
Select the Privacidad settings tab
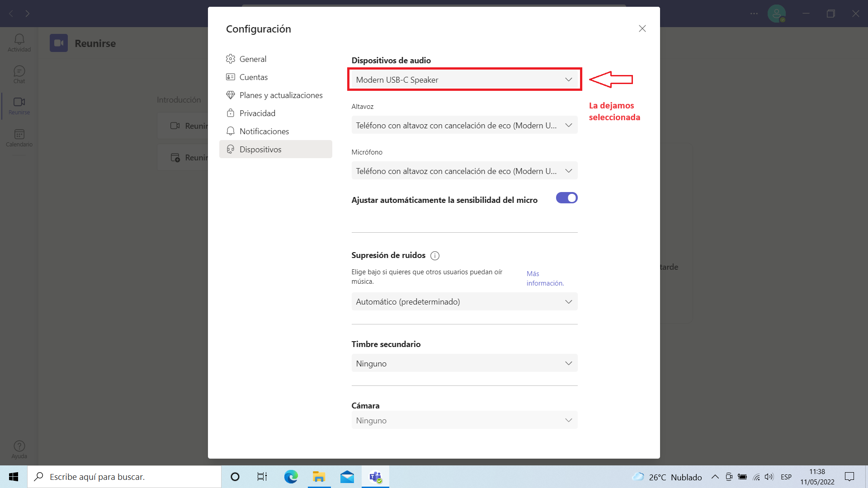coord(257,113)
